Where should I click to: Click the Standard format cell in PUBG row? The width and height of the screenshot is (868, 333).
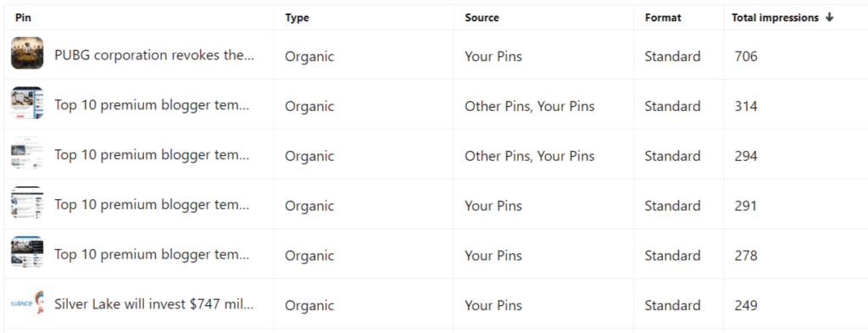pyautogui.click(x=672, y=57)
